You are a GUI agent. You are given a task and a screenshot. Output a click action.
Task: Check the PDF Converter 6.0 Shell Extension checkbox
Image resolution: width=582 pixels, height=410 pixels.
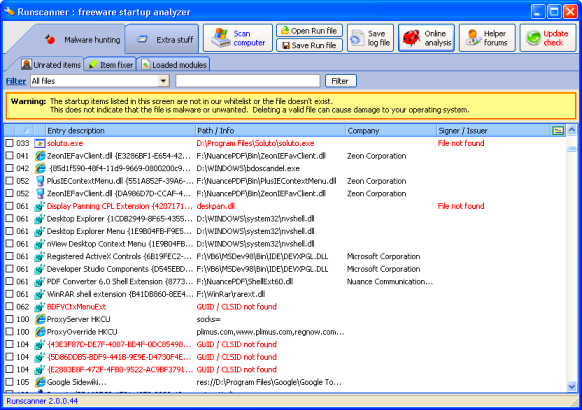9,282
